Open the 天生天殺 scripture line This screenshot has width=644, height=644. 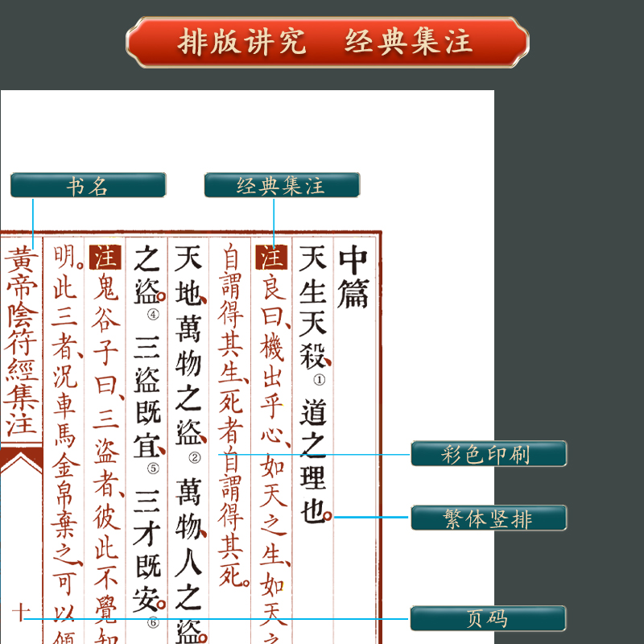tap(316, 302)
